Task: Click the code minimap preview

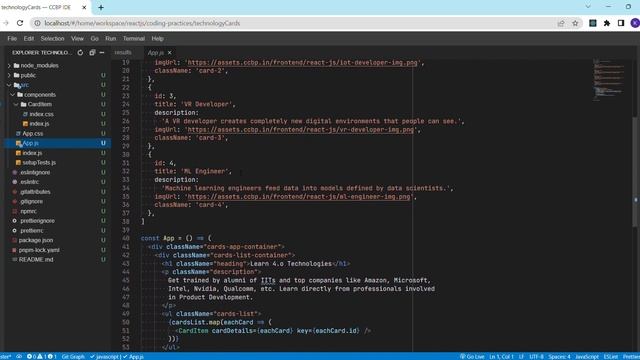Action: tap(609, 80)
